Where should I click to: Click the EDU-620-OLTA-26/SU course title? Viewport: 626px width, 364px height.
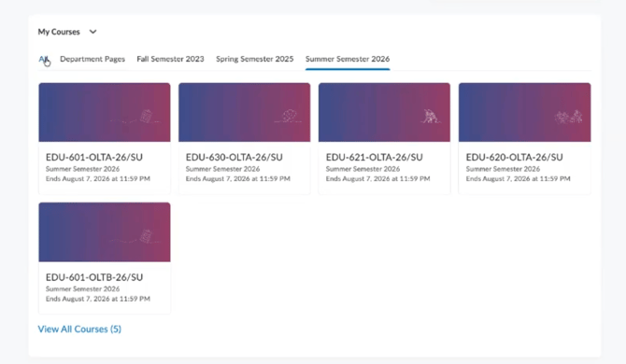(x=514, y=157)
